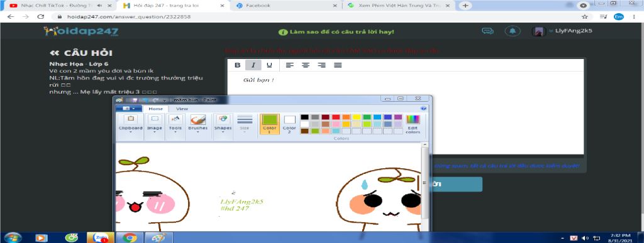Image resolution: width=644 pixels, height=243 pixels.
Task: Open the Hoidap247 messages chat icon
Action: [x=487, y=31]
